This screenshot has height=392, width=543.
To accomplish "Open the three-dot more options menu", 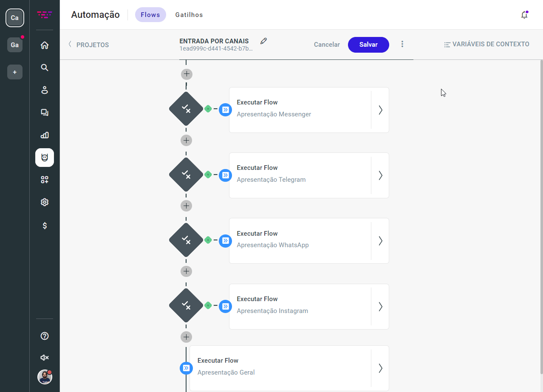I will click(402, 44).
